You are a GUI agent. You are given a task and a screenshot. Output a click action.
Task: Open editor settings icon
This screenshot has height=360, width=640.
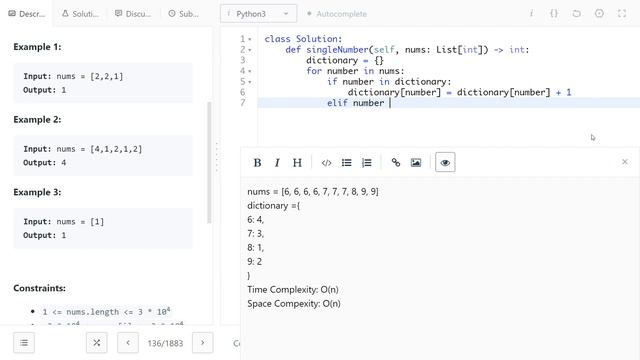coord(599,13)
